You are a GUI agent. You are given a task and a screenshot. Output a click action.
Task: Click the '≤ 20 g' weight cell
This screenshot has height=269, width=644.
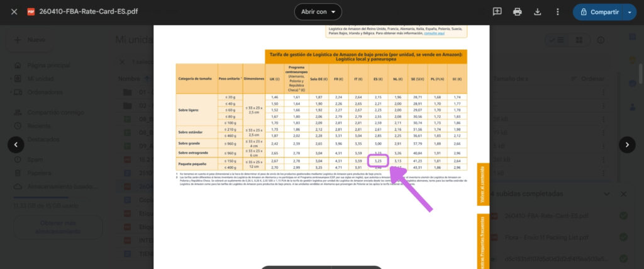(230, 97)
